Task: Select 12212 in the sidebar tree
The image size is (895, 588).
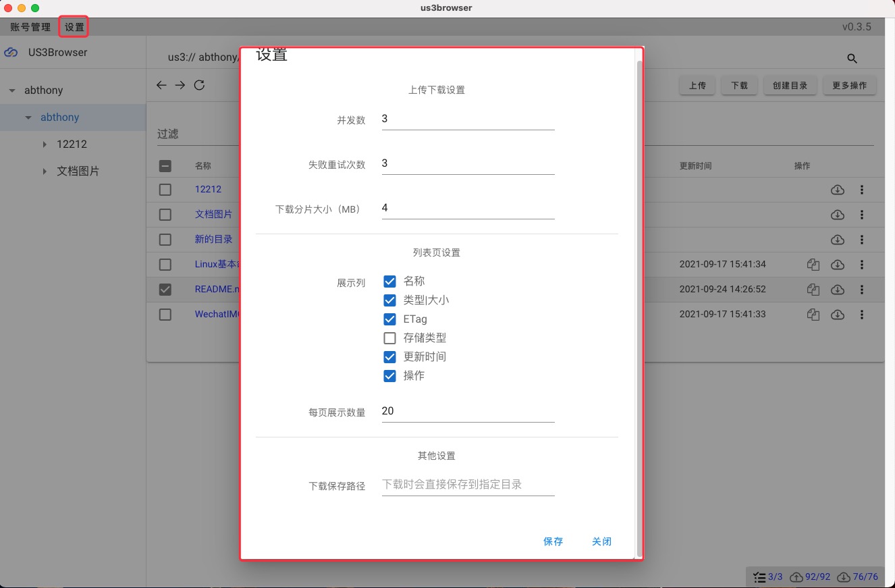Action: 72,144
